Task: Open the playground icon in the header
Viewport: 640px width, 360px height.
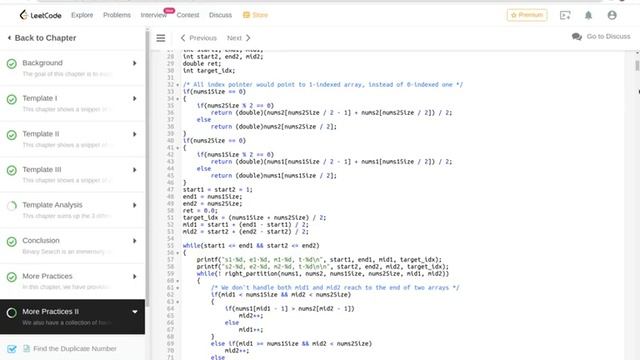Action: coord(565,15)
